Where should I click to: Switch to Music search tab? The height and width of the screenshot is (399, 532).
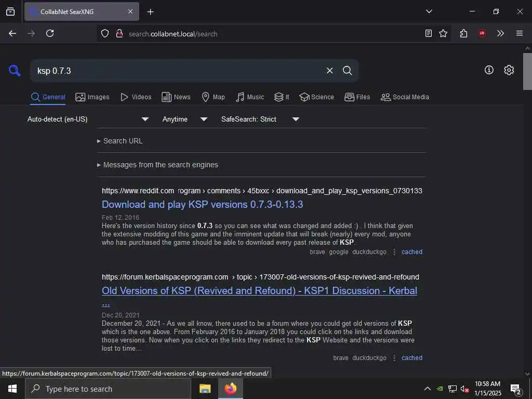(x=250, y=97)
